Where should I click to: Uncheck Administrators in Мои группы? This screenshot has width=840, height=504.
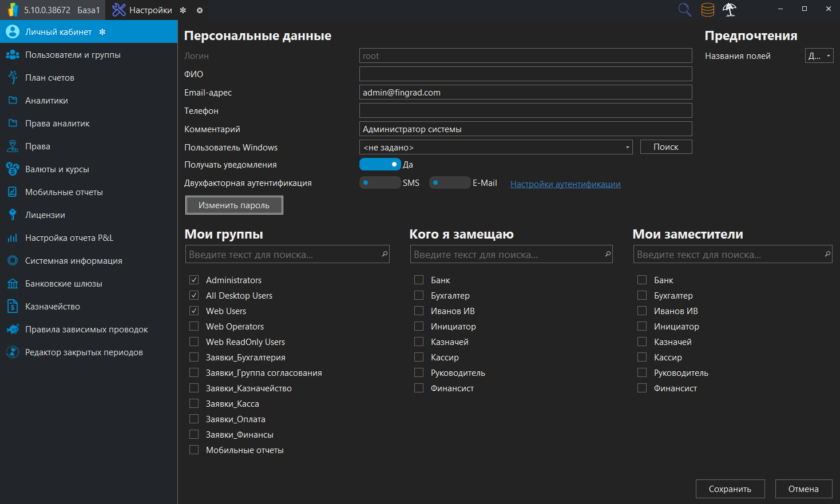(x=193, y=280)
